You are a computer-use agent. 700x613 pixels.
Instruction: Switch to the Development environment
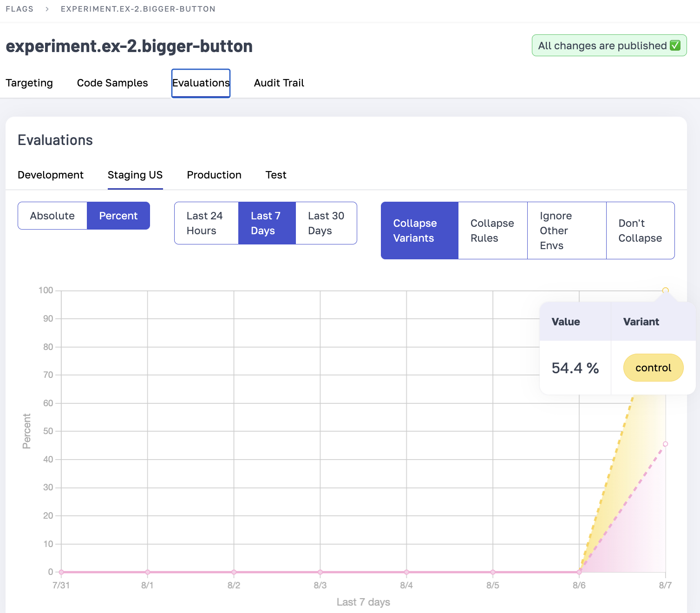pyautogui.click(x=51, y=175)
